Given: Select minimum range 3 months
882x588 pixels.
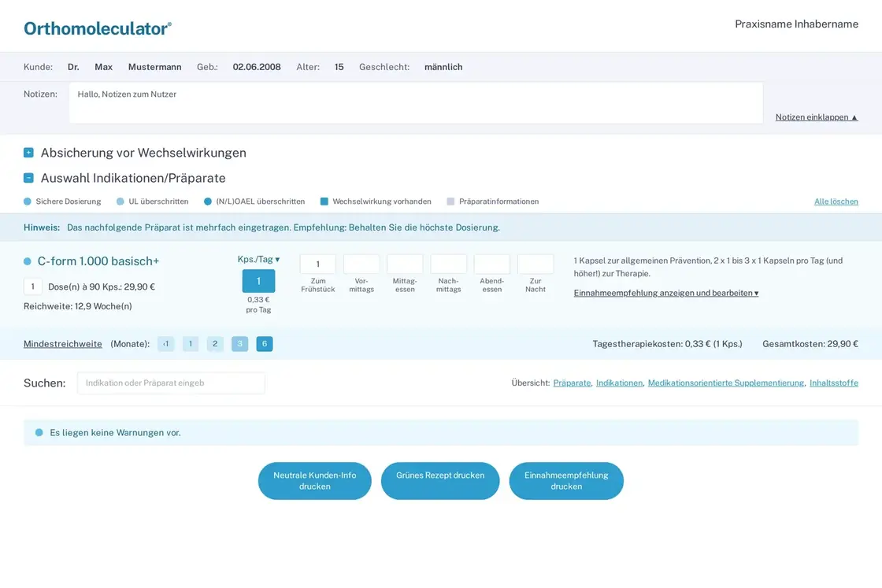Looking at the screenshot, I should pos(239,344).
